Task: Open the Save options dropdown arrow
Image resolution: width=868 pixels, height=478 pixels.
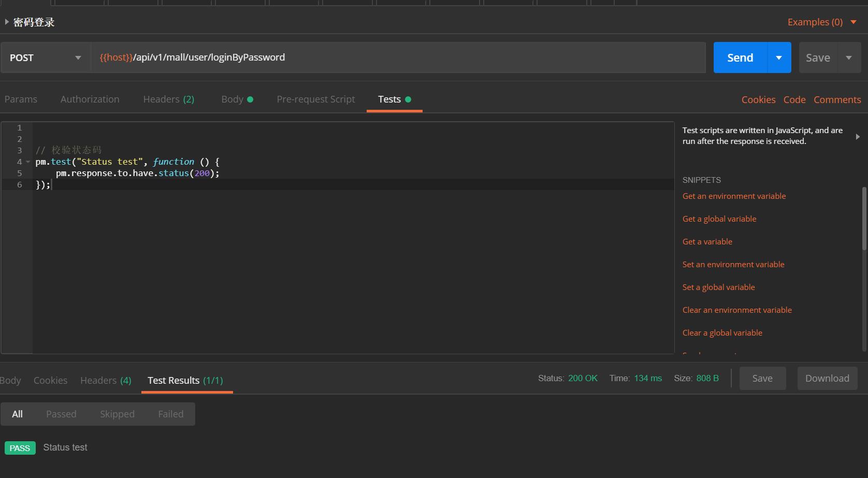Action: pos(849,57)
